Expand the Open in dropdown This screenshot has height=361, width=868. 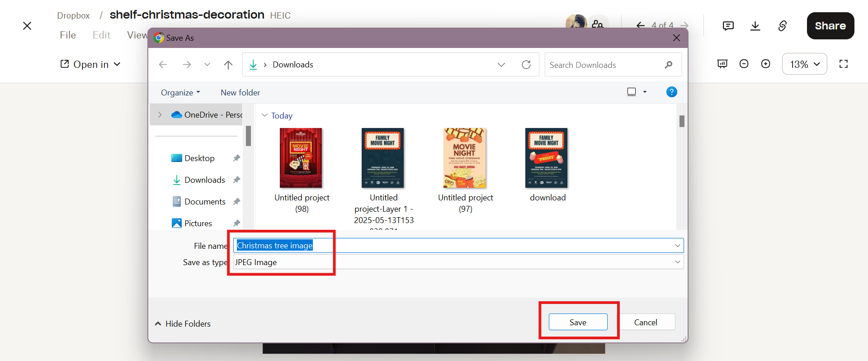[90, 64]
